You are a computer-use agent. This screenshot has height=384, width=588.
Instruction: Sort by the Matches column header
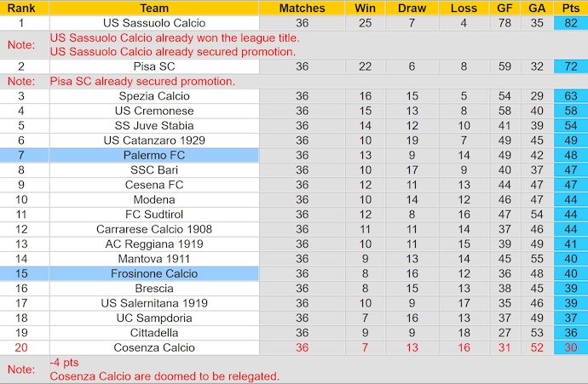[303, 8]
